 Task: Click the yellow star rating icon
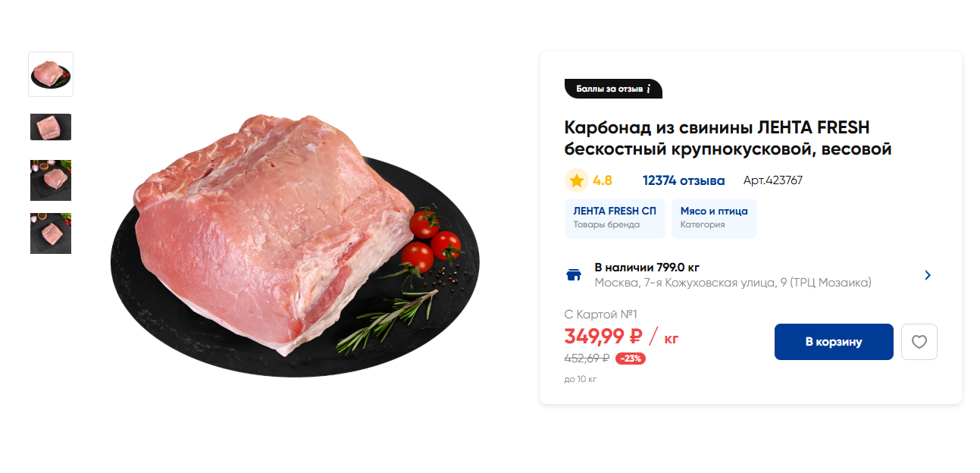pos(577,180)
